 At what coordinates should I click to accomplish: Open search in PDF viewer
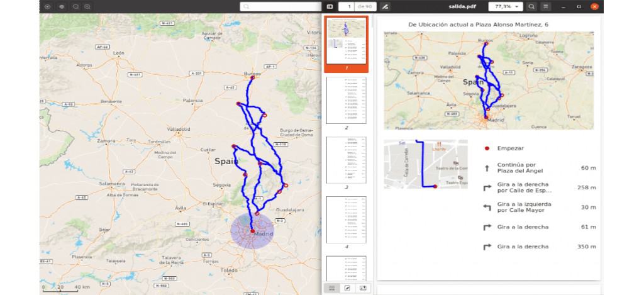pos(531,6)
